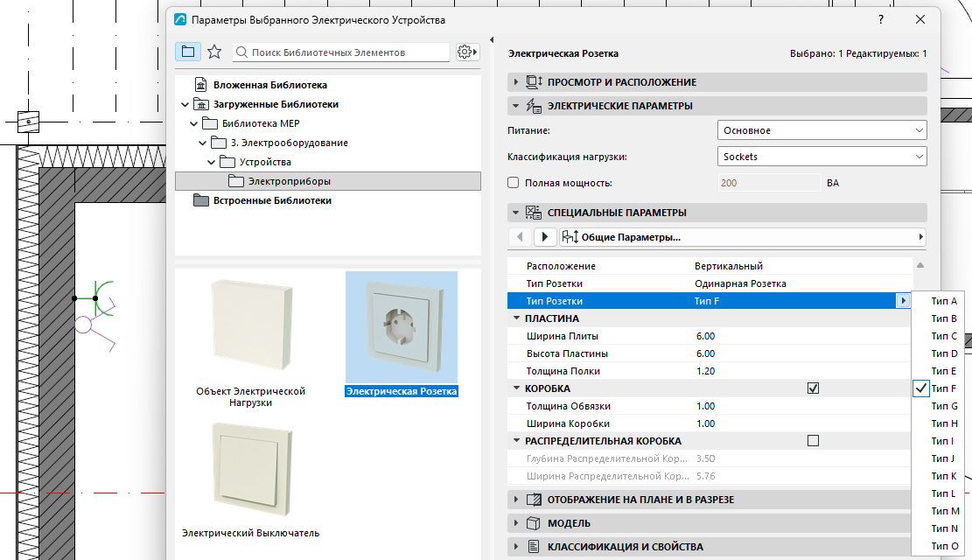Click the Классификация и Свойства icon

pos(533,546)
